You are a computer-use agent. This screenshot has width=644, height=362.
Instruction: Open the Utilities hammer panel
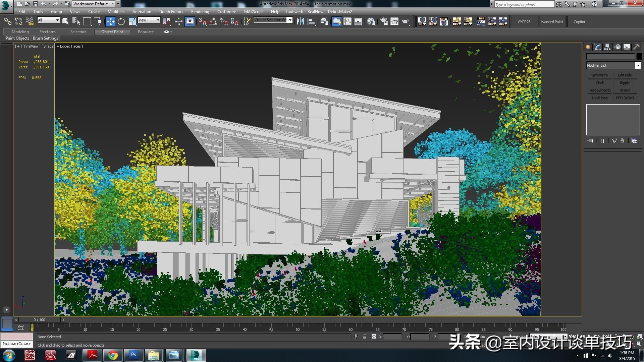tap(636, 47)
